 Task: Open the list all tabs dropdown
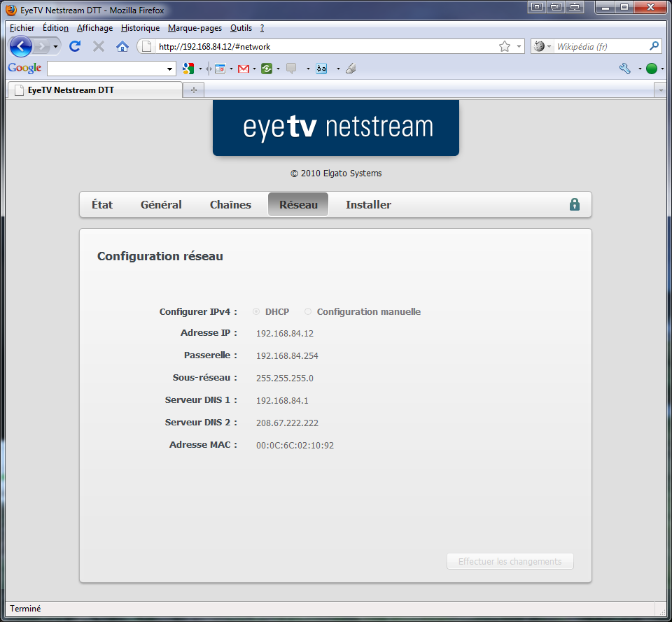tap(660, 90)
